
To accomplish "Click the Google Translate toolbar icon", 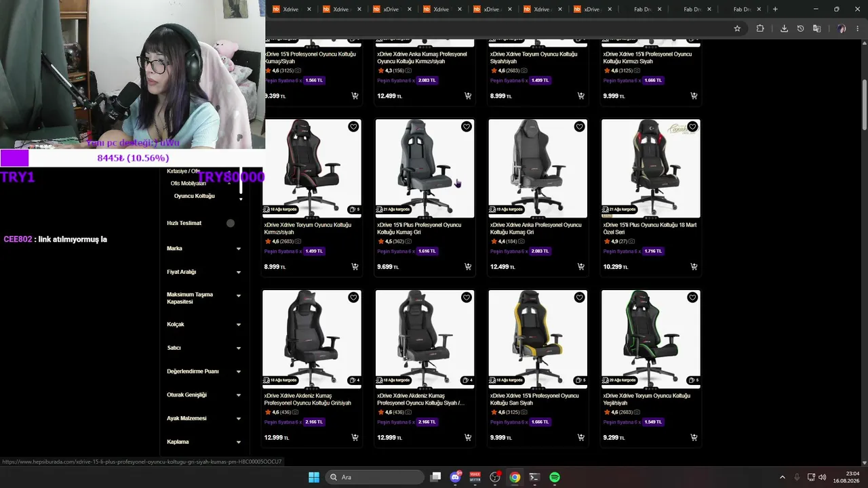I will [x=817, y=28].
